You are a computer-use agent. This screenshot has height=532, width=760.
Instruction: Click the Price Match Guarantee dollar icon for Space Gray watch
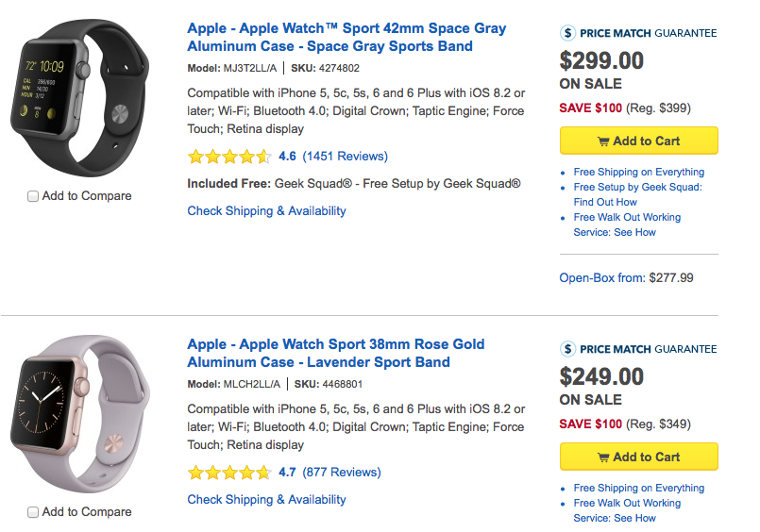pos(568,33)
